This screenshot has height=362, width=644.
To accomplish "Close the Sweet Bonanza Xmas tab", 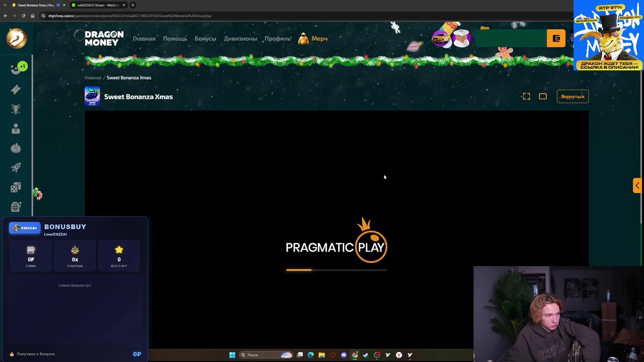I will [x=64, y=5].
